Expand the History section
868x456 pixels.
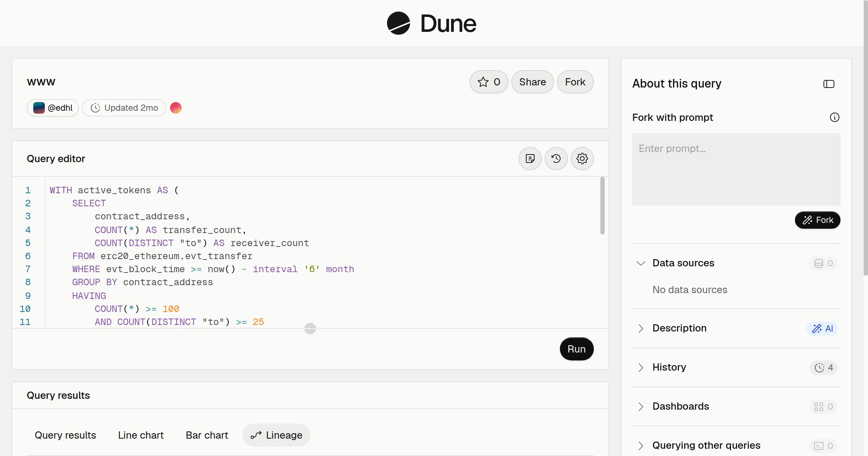point(641,367)
